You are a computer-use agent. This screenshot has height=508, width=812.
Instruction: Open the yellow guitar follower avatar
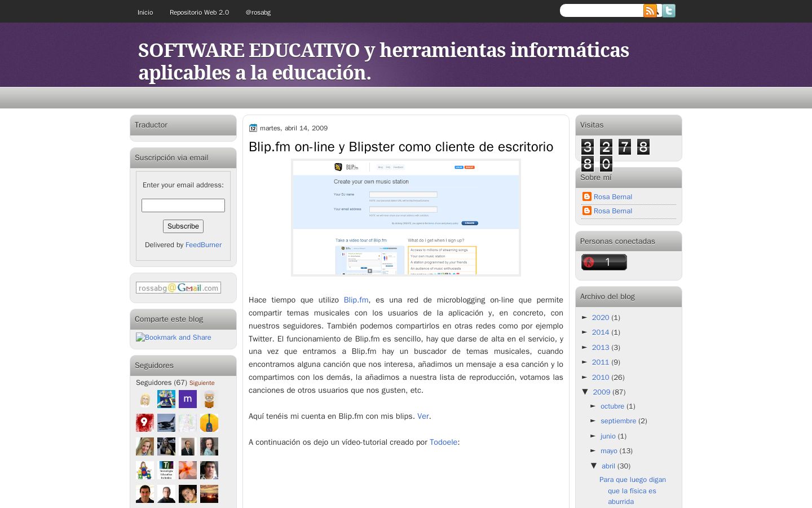[x=209, y=423]
